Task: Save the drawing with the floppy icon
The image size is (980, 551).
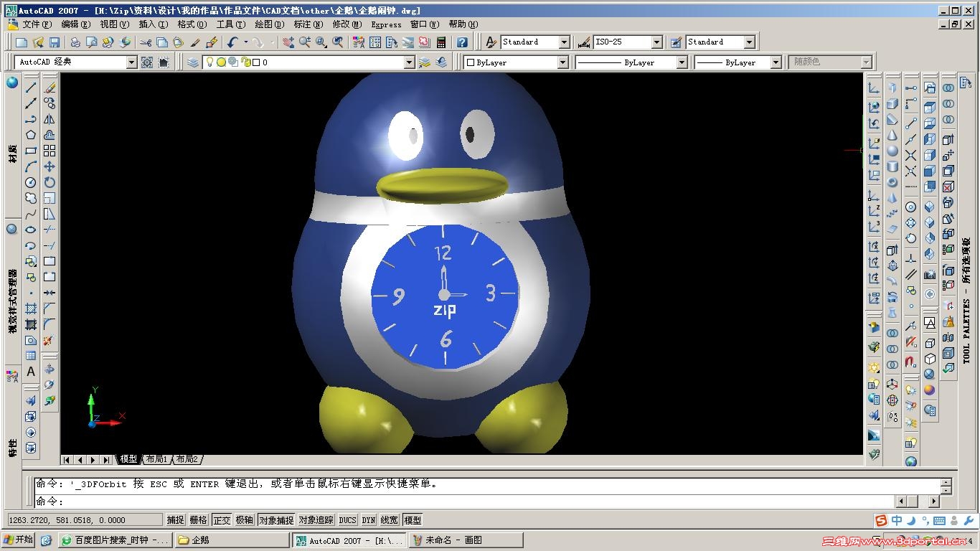Action: coord(55,42)
